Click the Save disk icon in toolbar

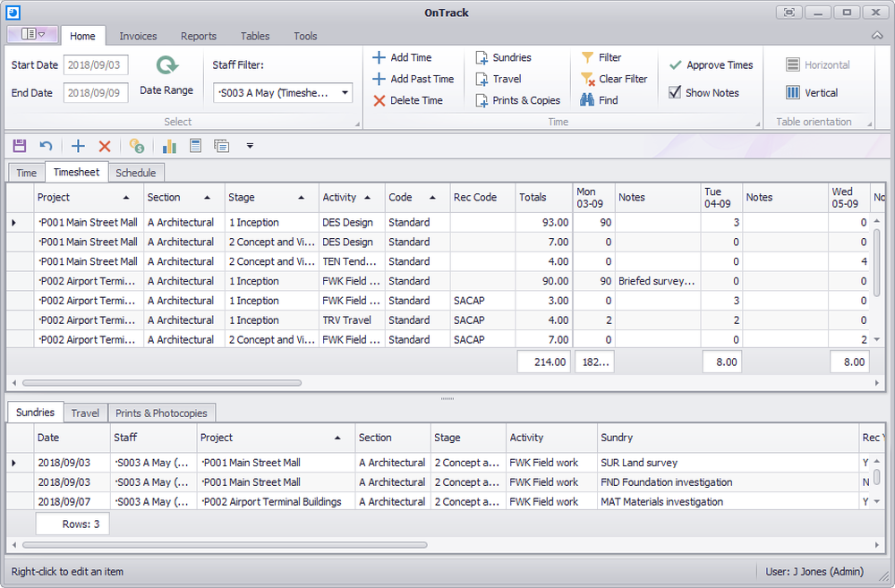coord(20,146)
